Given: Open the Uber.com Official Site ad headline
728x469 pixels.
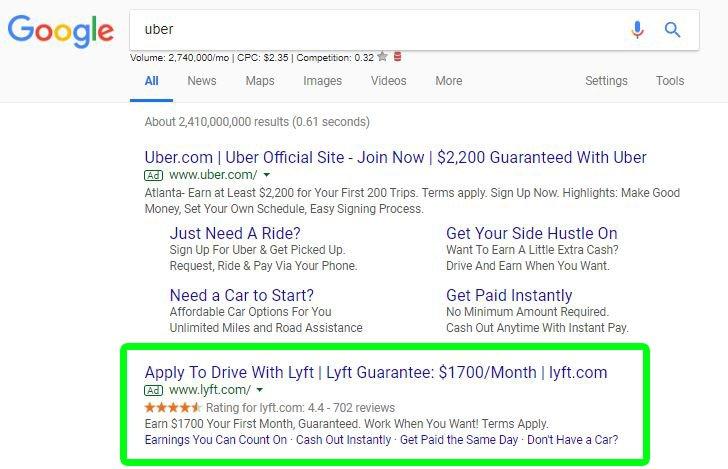Looking at the screenshot, I should 395,157.
